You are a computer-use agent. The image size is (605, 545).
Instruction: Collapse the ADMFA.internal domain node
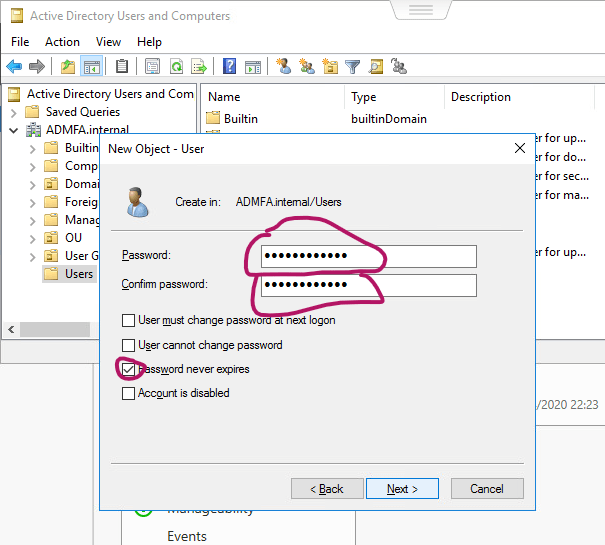14,130
